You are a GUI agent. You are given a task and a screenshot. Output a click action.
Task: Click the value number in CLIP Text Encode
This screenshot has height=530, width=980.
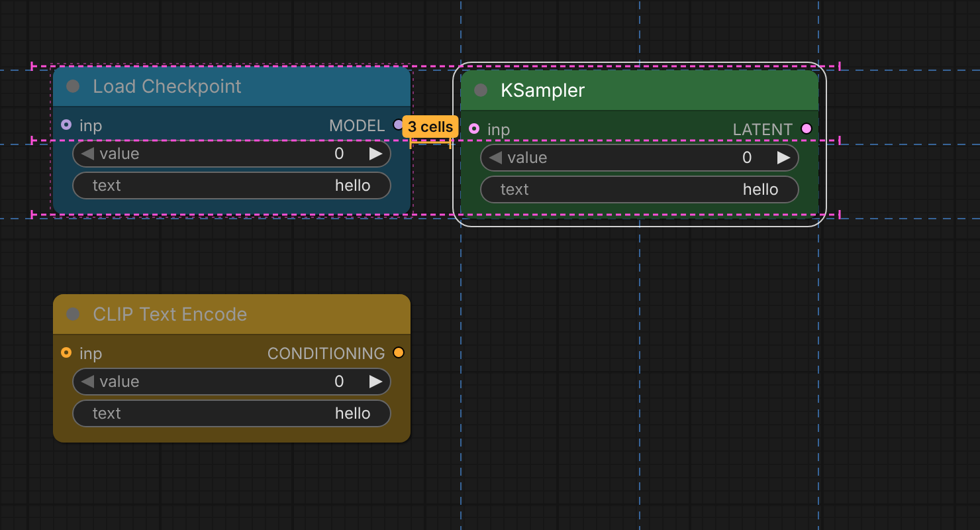point(339,382)
